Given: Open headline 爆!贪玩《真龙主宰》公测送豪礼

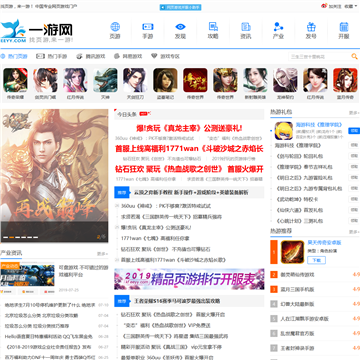Looking at the screenshot, I should tap(189, 128).
